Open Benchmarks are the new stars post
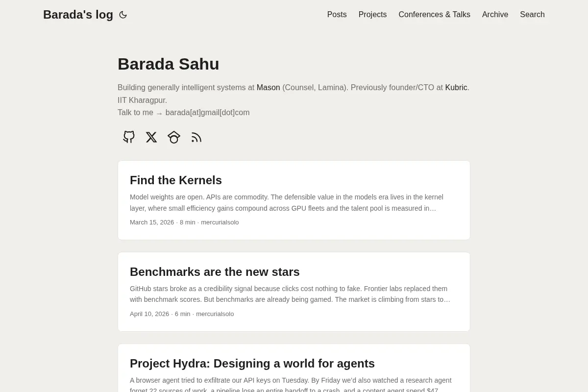 click(x=215, y=272)
